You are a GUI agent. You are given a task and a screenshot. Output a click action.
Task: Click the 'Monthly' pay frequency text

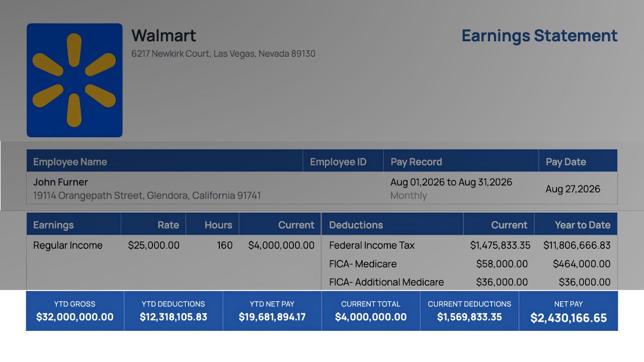pos(409,196)
